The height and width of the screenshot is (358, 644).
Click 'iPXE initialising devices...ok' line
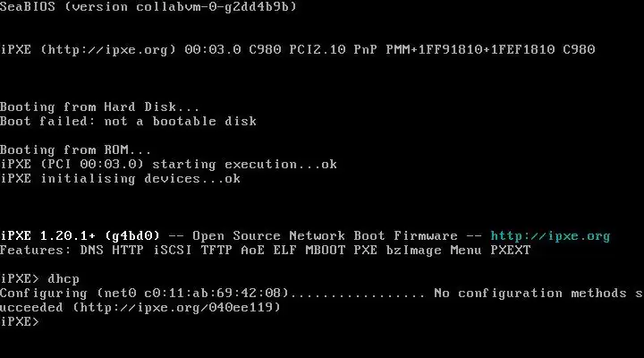click(x=121, y=178)
